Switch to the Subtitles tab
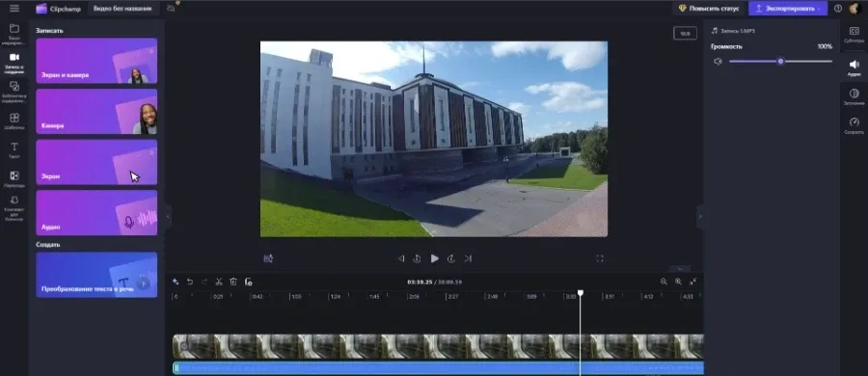Viewport: 868px width, 376px height. [x=854, y=35]
